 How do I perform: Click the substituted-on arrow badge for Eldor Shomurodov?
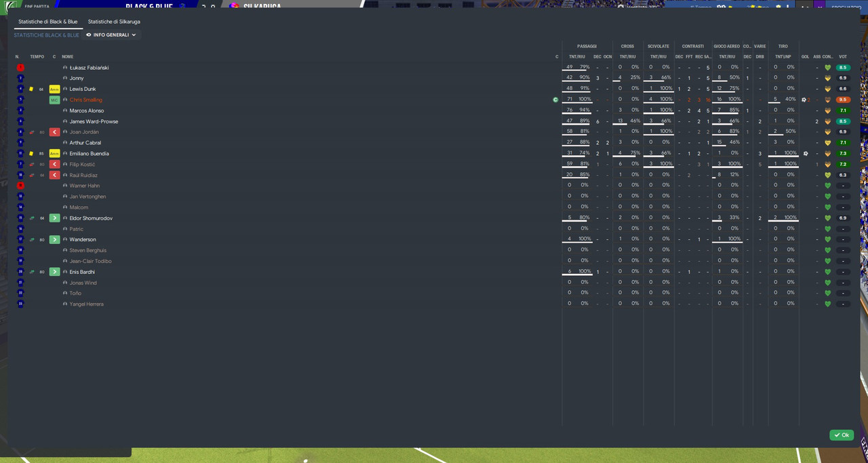click(x=54, y=218)
